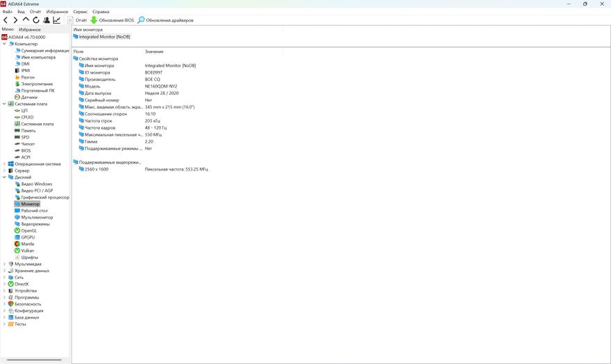This screenshot has height=364, width=611.
Task: Select the GPGPU tree item
Action: [x=25, y=237]
